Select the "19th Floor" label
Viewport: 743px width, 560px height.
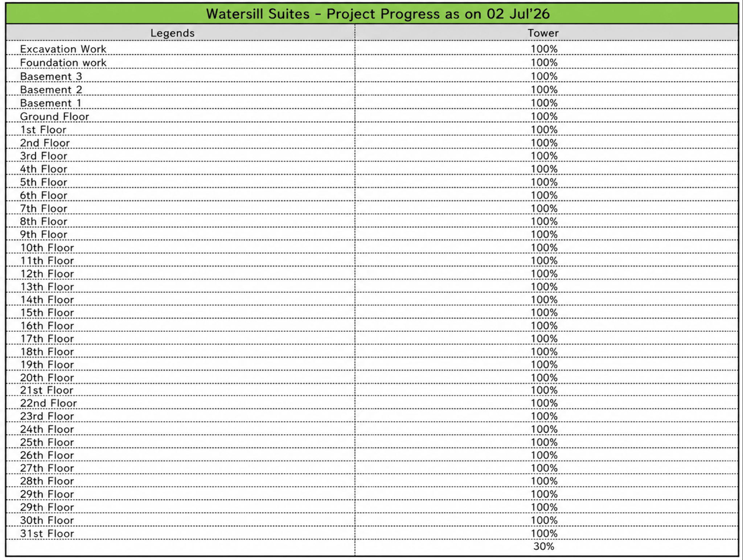(x=47, y=365)
